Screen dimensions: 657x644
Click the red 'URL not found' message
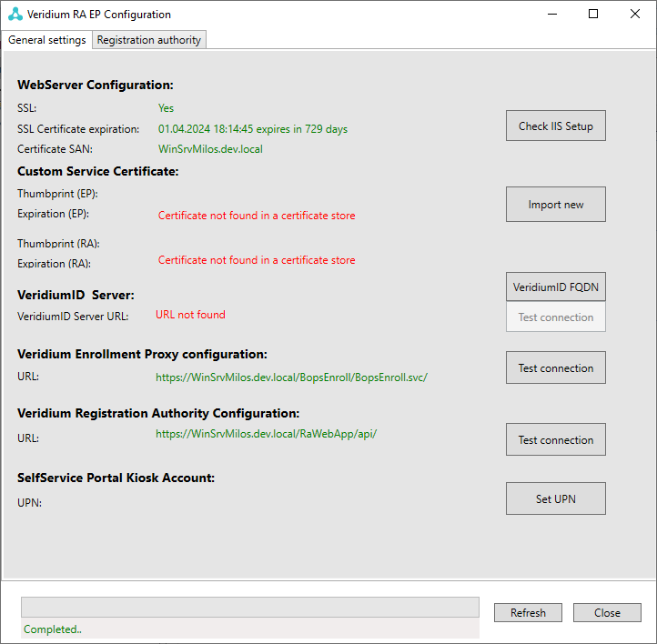(190, 315)
